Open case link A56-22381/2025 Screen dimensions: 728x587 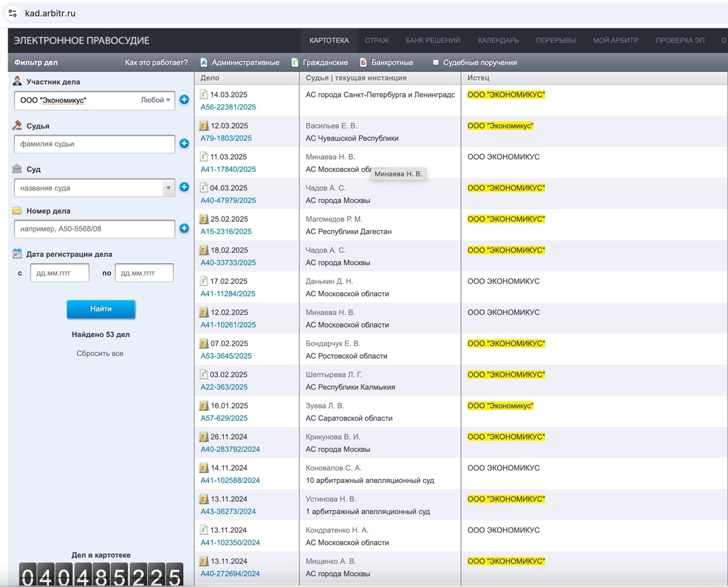click(x=228, y=107)
